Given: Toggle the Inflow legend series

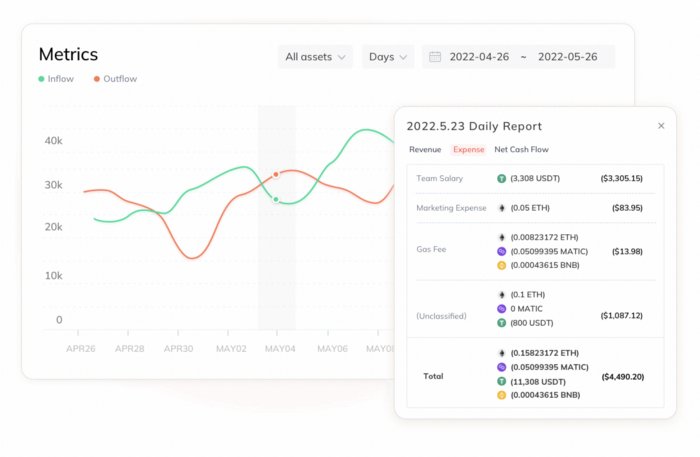Looking at the screenshot, I should 56,79.
